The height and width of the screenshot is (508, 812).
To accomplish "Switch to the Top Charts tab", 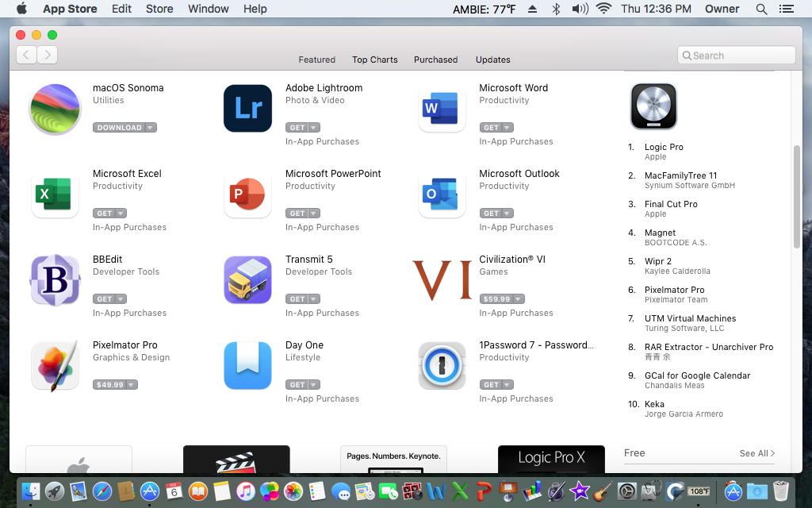I will (x=375, y=60).
